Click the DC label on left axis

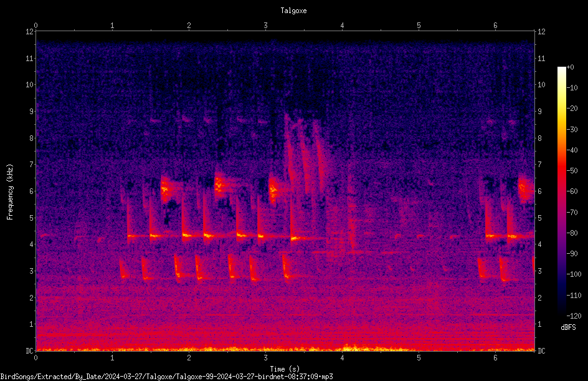pos(30,350)
